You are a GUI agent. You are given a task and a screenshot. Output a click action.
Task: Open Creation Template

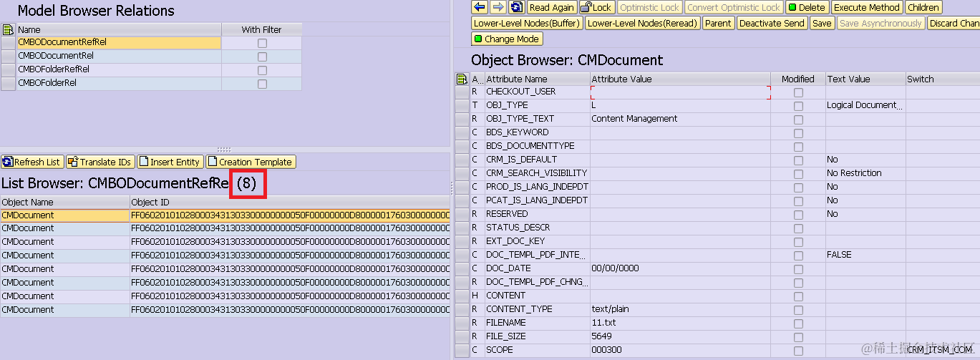250,162
